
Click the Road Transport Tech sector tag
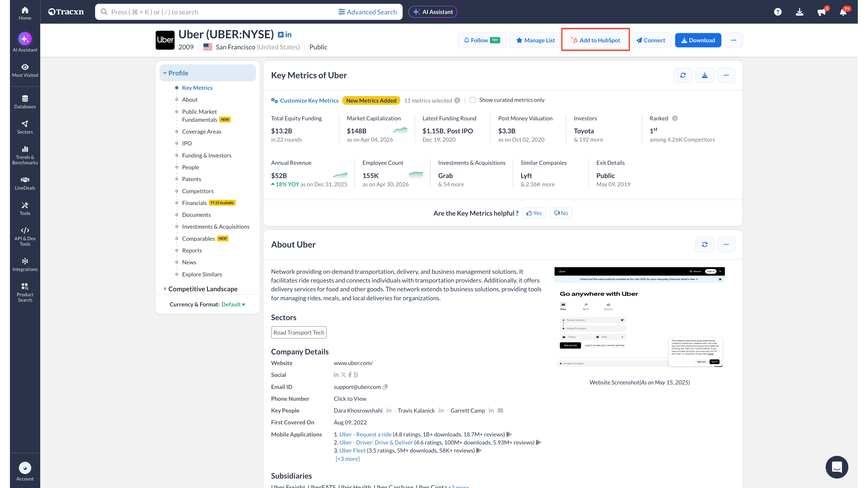click(x=299, y=332)
